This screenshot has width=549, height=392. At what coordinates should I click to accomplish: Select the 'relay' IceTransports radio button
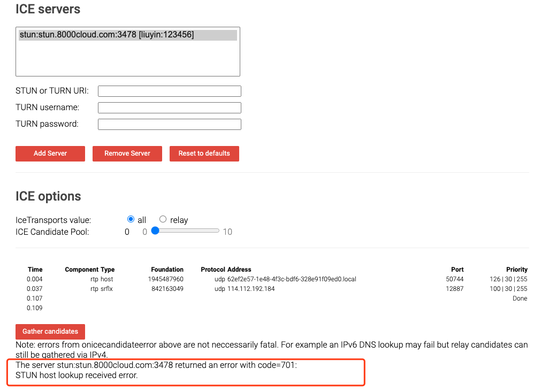coord(163,219)
